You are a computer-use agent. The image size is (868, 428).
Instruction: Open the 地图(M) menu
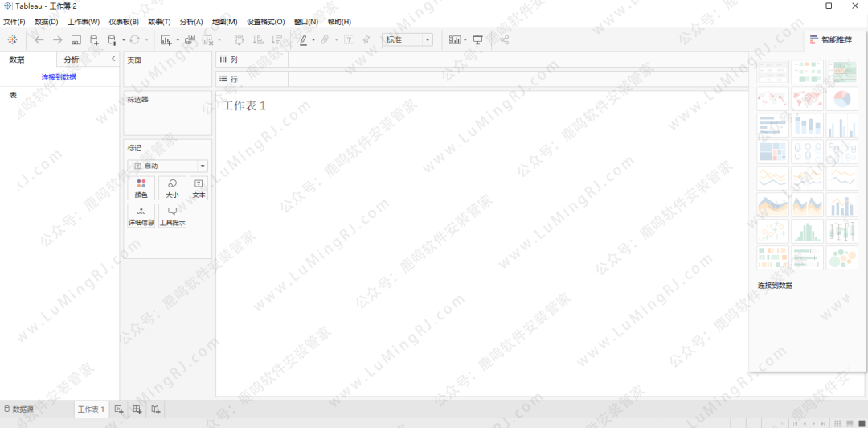tap(225, 22)
